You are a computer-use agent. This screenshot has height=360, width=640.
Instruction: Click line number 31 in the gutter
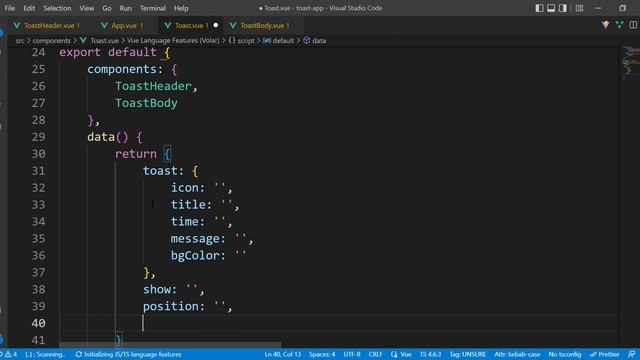(38, 171)
